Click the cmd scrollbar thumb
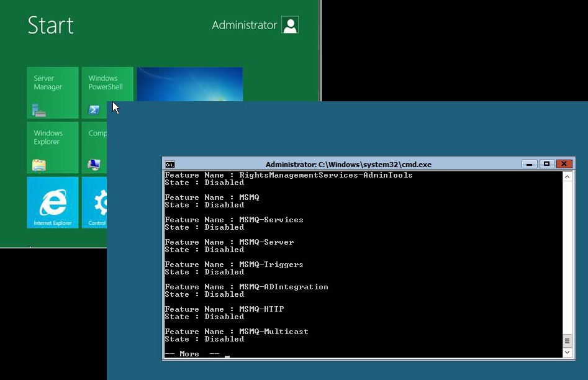 [x=567, y=341]
